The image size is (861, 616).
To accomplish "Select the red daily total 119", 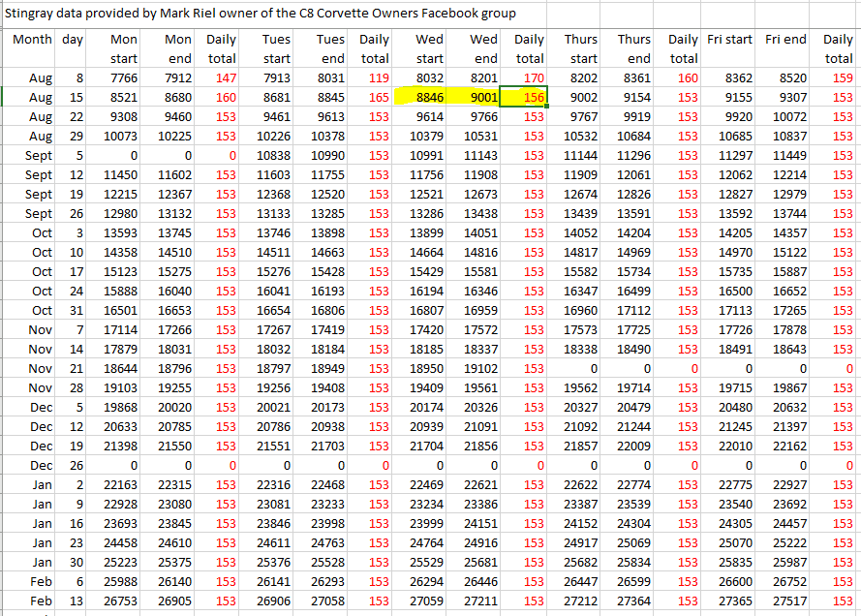I will pyautogui.click(x=378, y=77).
